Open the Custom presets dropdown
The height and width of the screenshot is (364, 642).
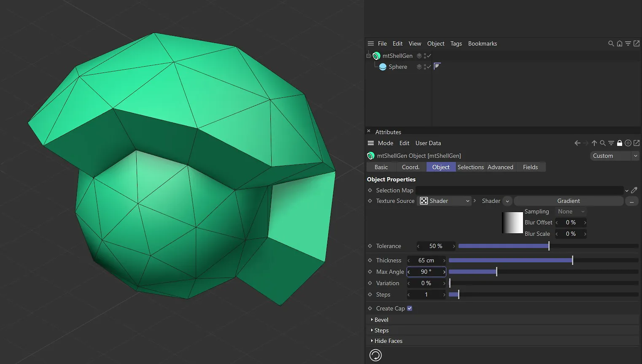[x=614, y=156]
